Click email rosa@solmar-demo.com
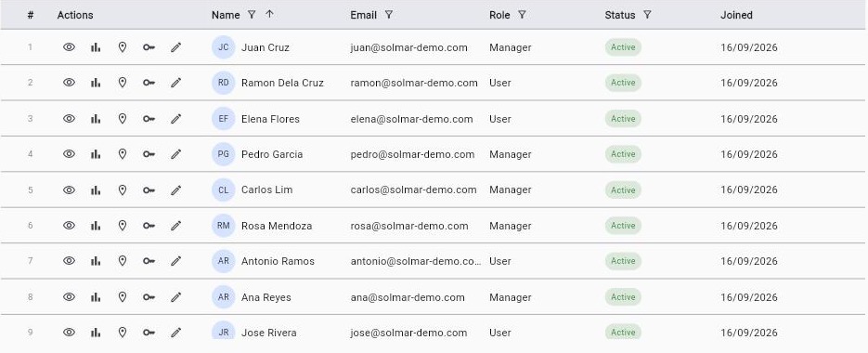This screenshot has width=868, height=353. point(409,226)
